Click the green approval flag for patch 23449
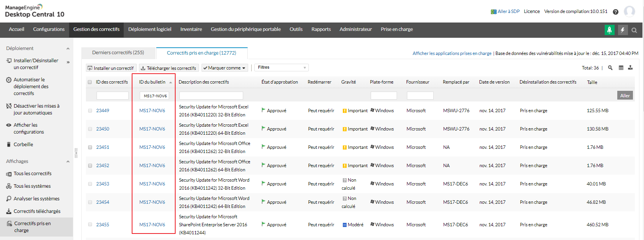The image size is (644, 240). coord(263,110)
